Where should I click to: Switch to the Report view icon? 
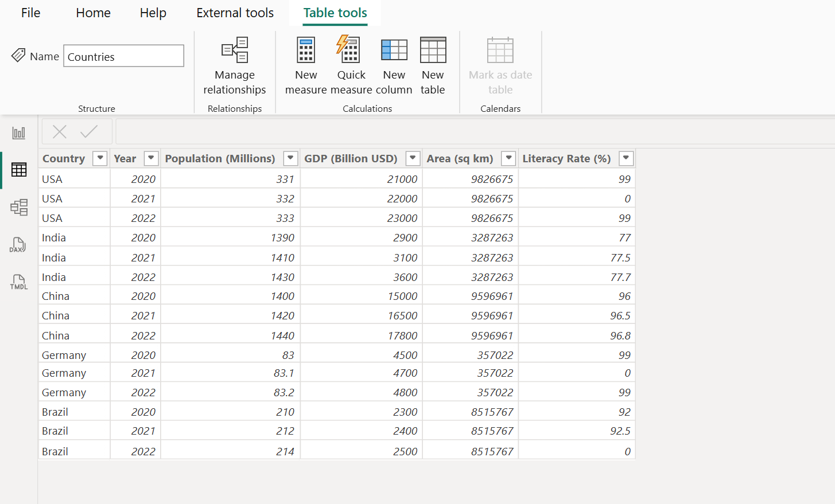pyautogui.click(x=18, y=132)
